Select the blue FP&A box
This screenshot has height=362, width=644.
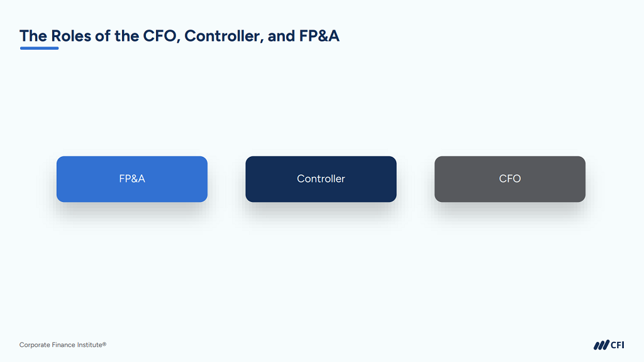[x=132, y=179]
